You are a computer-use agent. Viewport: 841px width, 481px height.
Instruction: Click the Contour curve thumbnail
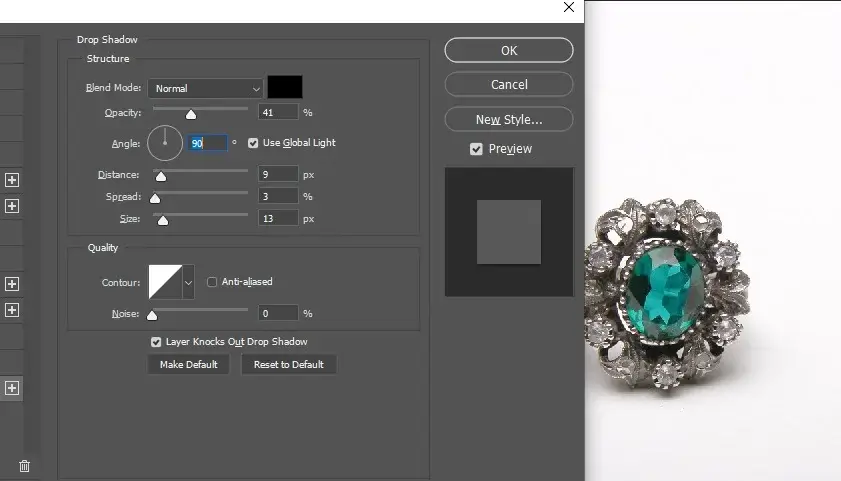[165, 282]
